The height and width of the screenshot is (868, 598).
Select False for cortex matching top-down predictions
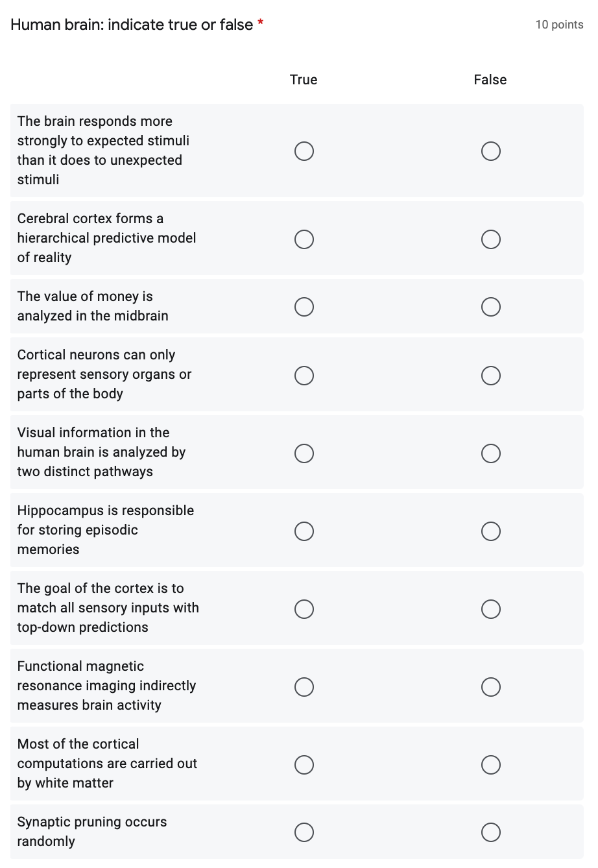click(490, 609)
